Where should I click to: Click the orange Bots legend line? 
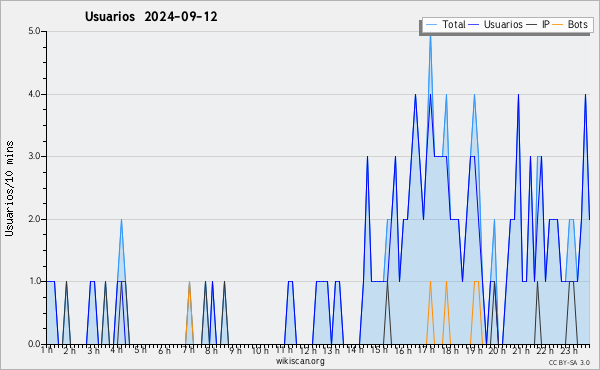coord(558,25)
